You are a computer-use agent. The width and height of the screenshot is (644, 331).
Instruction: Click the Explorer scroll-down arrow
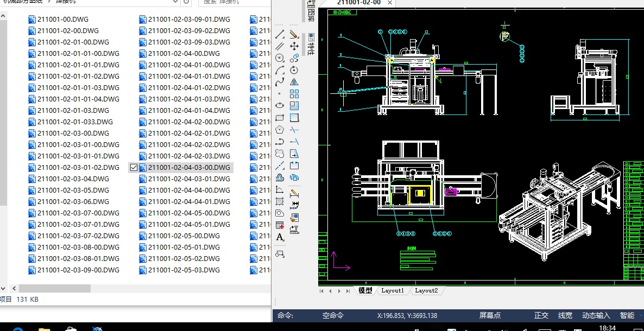[x=3, y=288]
